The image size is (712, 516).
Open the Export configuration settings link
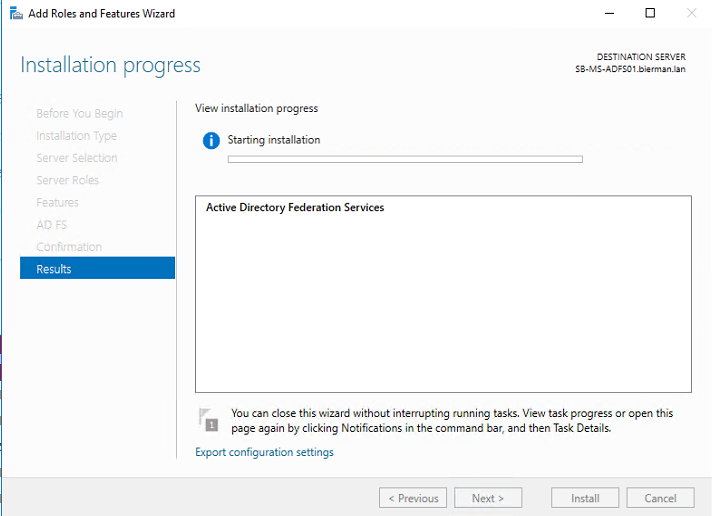coord(264,452)
